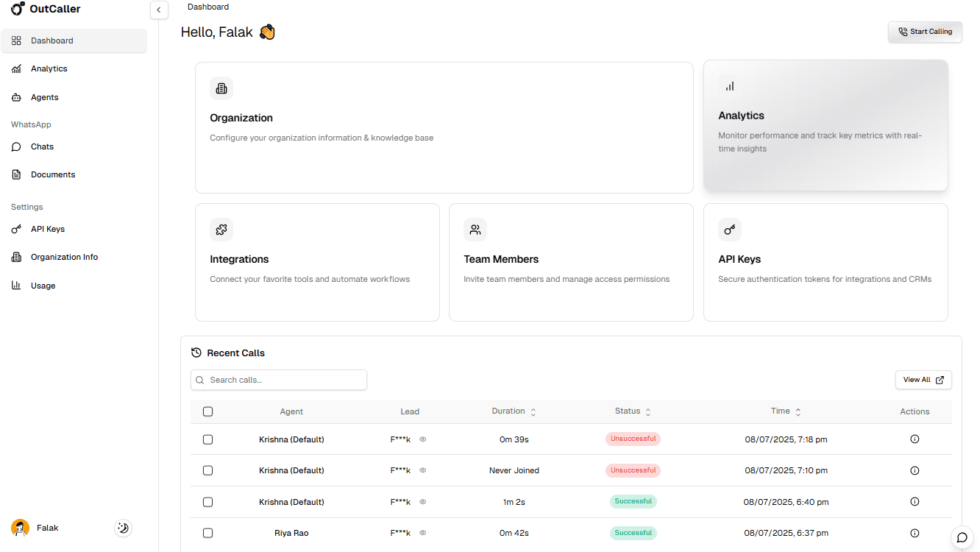Open the Agents section from the sidebar
Image resolution: width=980 pixels, height=552 pixels.
44,96
